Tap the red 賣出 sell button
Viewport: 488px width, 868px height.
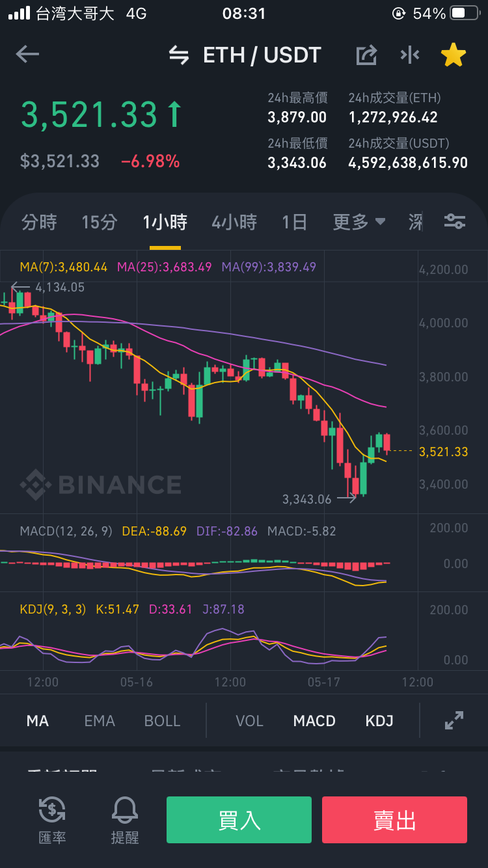394,820
